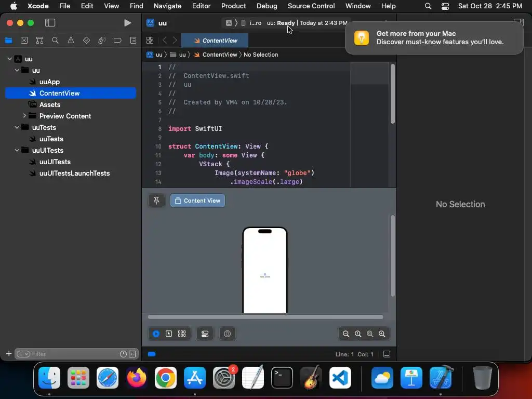
Task: Open the Editor menu
Action: point(201,6)
